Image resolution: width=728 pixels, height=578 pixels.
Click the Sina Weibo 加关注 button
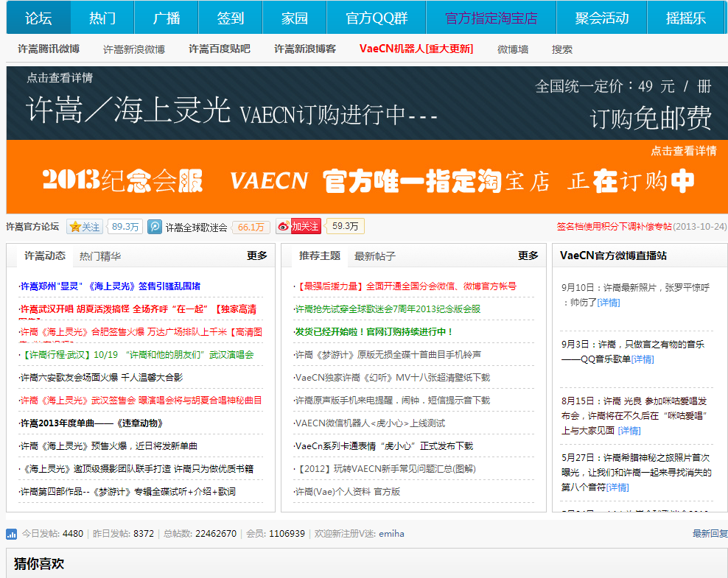[x=298, y=226]
